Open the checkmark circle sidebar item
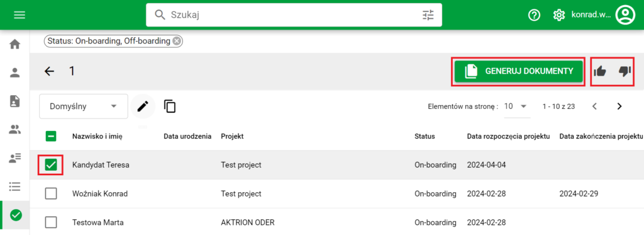This screenshot has width=644, height=235. [x=16, y=215]
